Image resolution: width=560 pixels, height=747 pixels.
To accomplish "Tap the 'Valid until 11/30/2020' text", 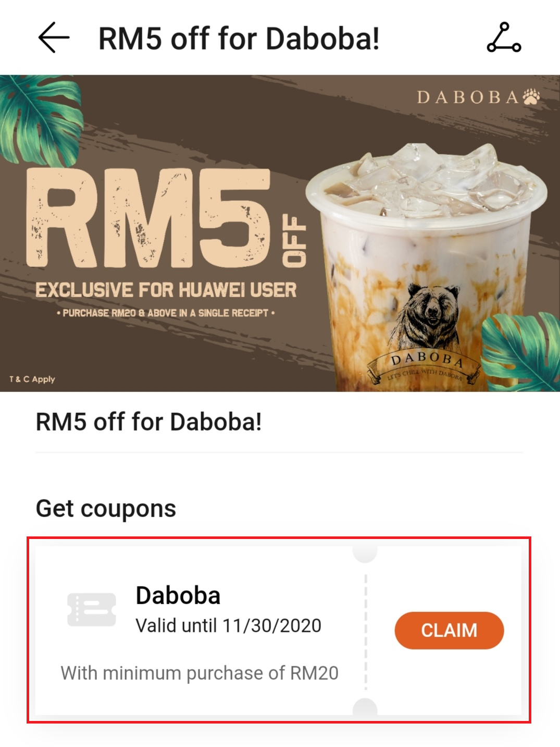I will [228, 625].
